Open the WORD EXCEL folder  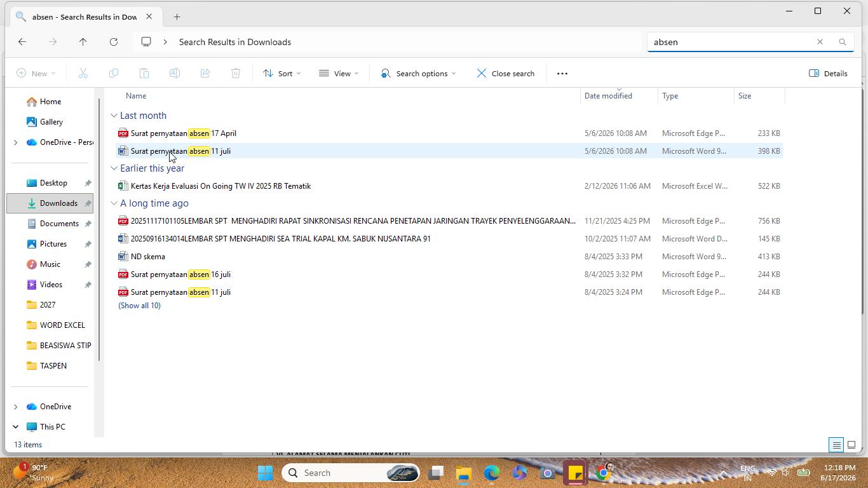click(62, 325)
